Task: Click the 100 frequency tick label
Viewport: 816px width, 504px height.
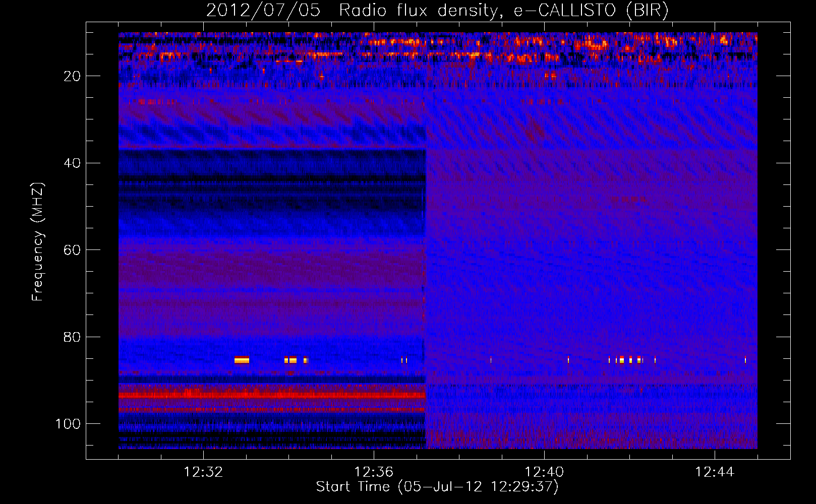Action: pyautogui.click(x=68, y=424)
